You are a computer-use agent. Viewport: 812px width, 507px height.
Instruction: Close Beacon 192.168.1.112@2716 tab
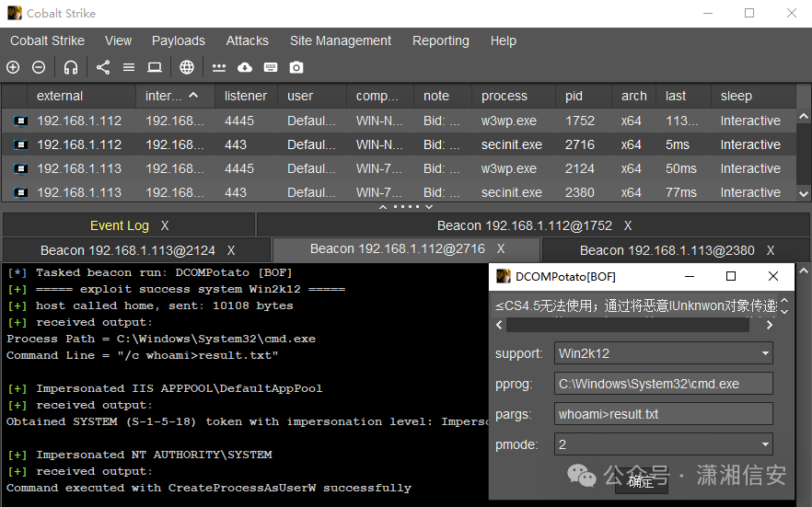(x=501, y=248)
